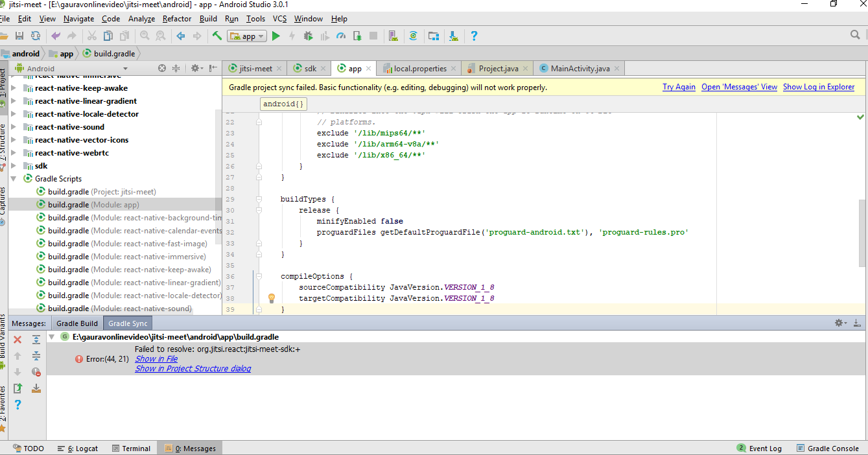Click the Show in File link
The image size is (868, 455).
[156, 358]
